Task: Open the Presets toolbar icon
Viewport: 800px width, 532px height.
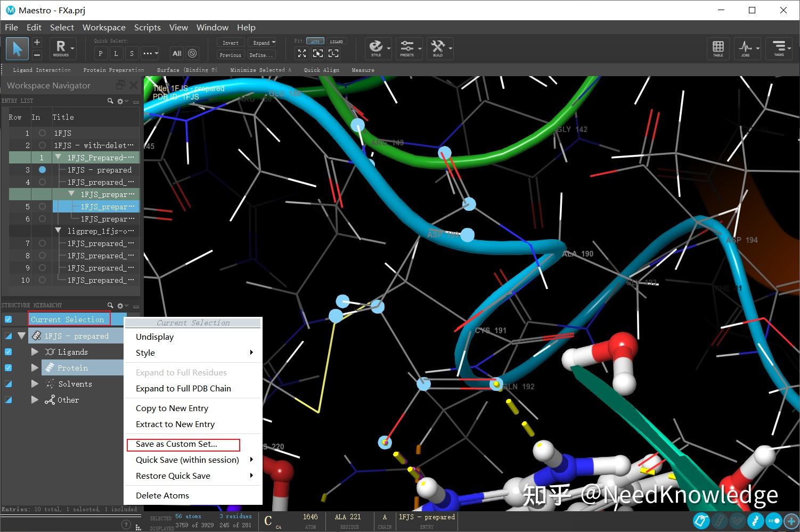Action: [408, 48]
